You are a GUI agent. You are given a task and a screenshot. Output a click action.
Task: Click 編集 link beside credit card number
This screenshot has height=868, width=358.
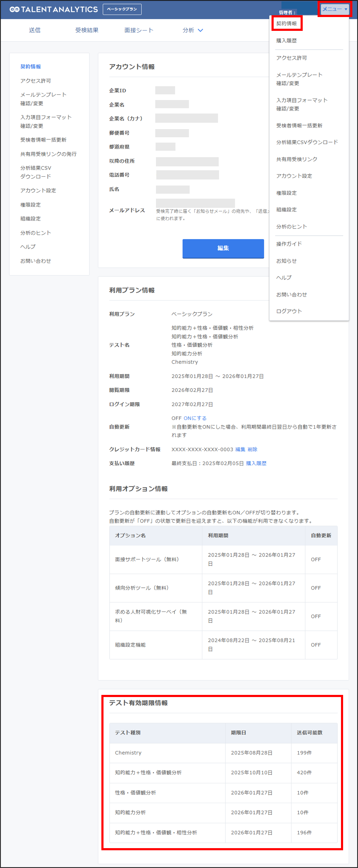240,449
